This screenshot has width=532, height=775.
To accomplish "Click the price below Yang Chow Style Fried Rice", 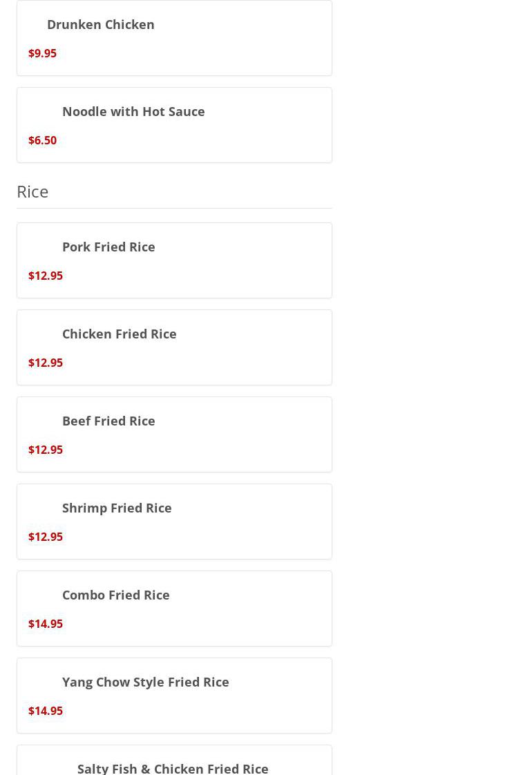I will 46,711.
